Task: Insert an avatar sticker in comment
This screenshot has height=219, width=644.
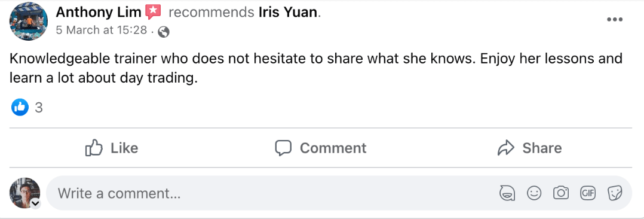Action: 508,193
